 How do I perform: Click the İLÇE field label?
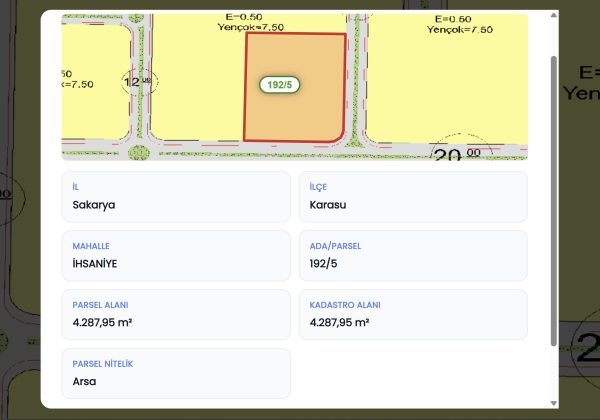(318, 187)
